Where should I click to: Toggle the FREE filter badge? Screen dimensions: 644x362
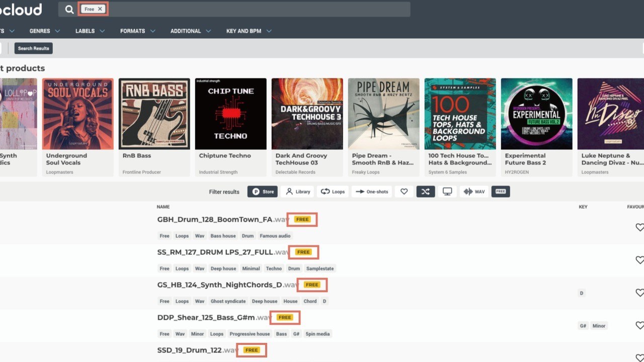tap(501, 192)
